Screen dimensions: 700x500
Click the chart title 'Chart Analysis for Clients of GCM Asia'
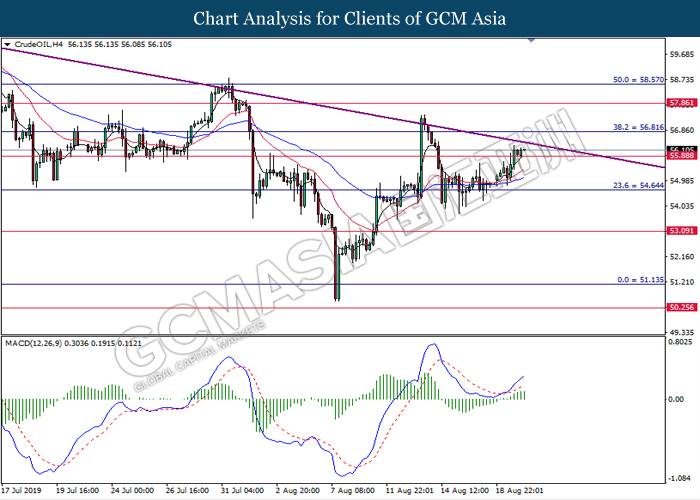tap(350, 19)
